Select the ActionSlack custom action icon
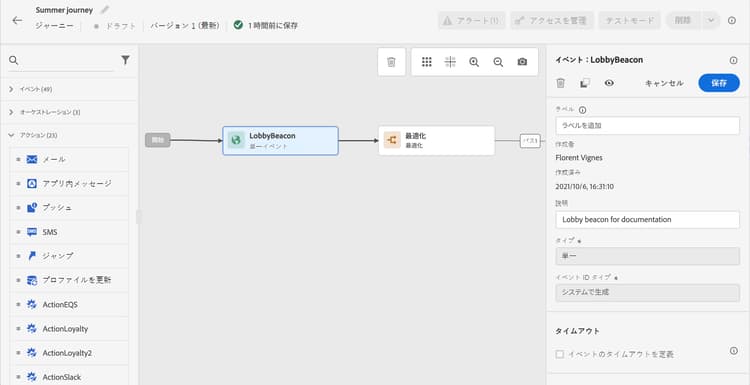 pyautogui.click(x=32, y=377)
